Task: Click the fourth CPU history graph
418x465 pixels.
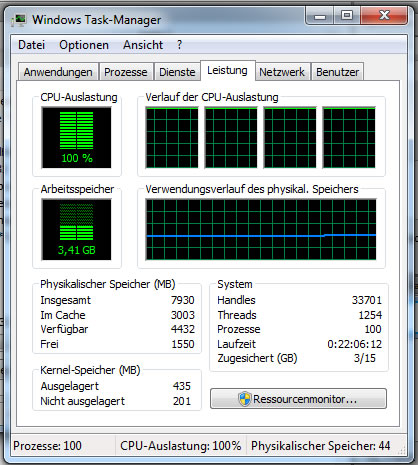Action: tap(349, 137)
